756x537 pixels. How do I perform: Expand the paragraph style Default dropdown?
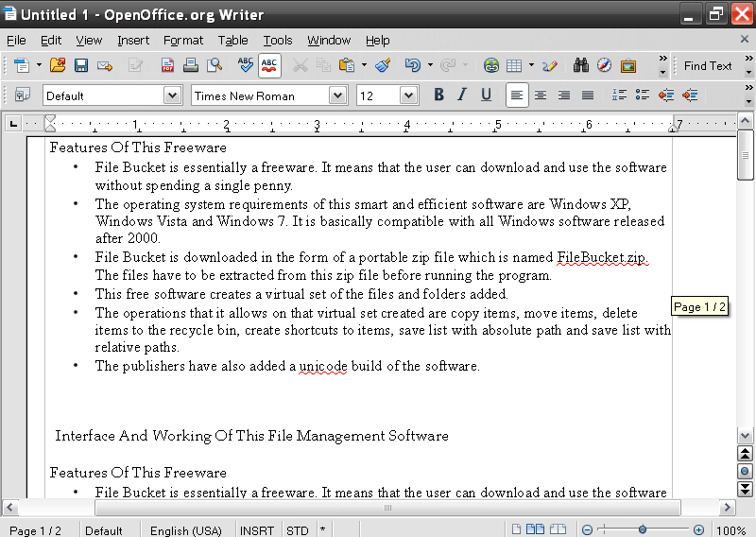tap(172, 95)
